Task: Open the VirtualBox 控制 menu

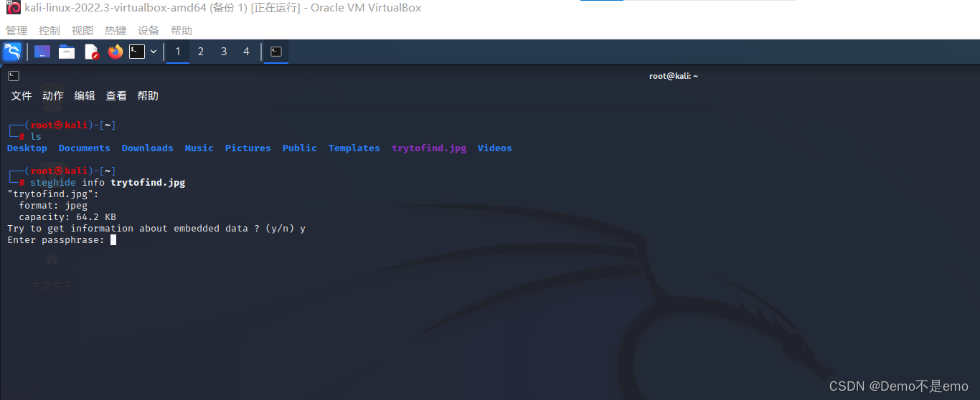Action: pos(50,30)
